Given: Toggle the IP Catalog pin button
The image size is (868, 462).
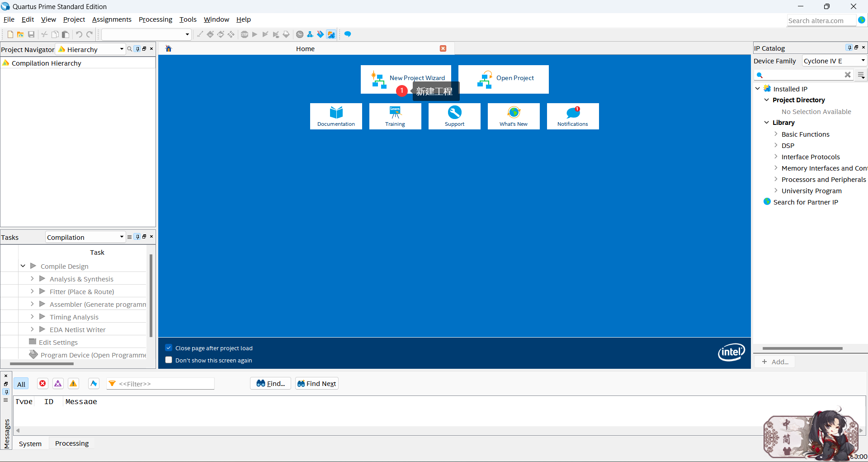Looking at the screenshot, I should (849, 48).
